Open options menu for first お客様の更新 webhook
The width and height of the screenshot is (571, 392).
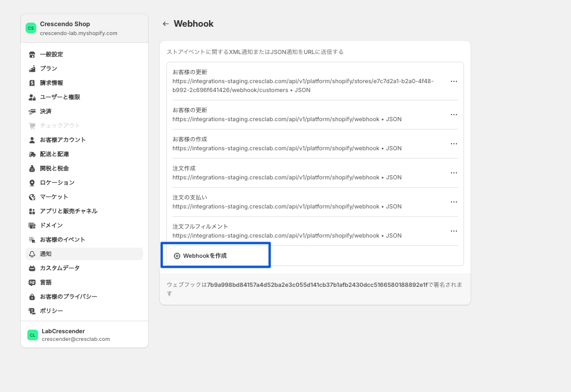click(x=454, y=81)
